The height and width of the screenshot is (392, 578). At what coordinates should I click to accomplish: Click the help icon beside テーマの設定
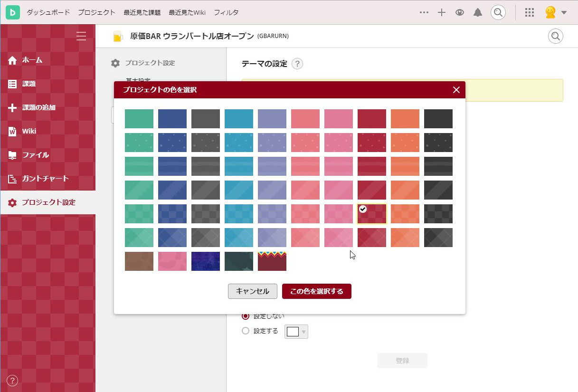(297, 64)
